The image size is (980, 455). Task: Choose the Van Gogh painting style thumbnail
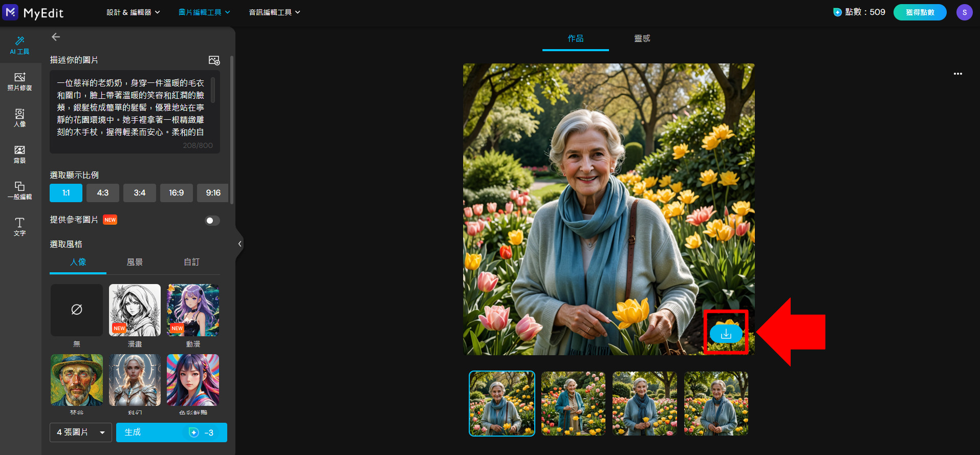pyautogui.click(x=77, y=380)
